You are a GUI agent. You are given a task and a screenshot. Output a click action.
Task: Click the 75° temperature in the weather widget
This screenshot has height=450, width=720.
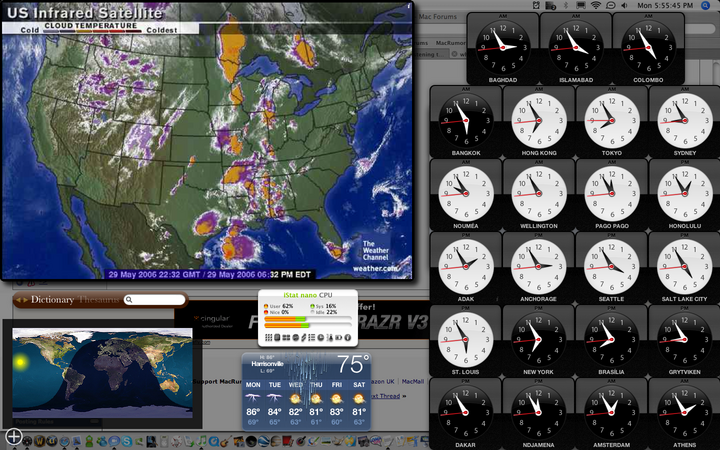[x=353, y=365]
